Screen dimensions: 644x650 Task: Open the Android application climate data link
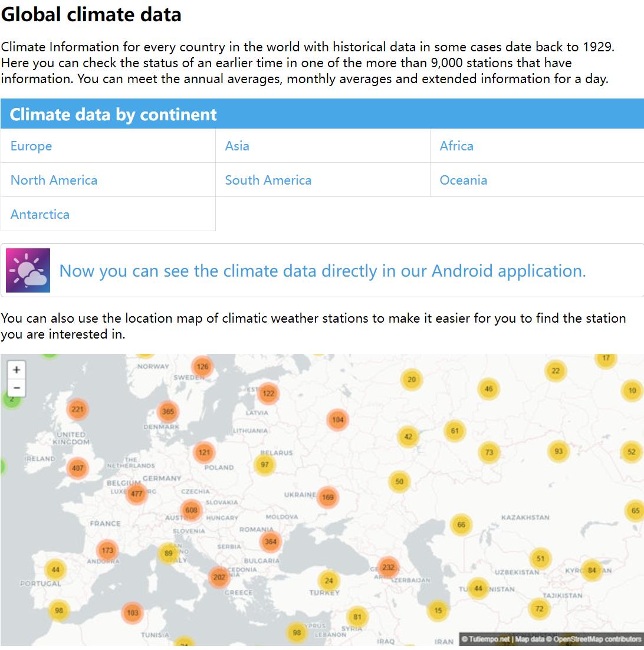point(323,271)
